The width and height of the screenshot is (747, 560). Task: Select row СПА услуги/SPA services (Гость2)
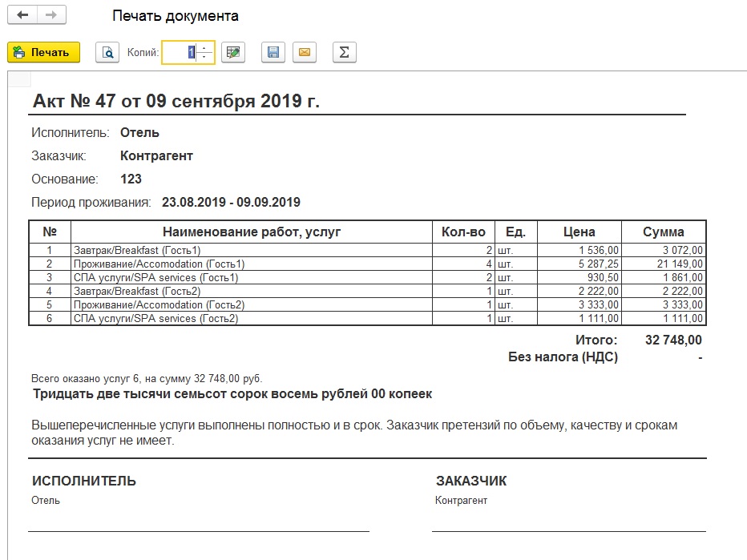pyautogui.click(x=367, y=319)
